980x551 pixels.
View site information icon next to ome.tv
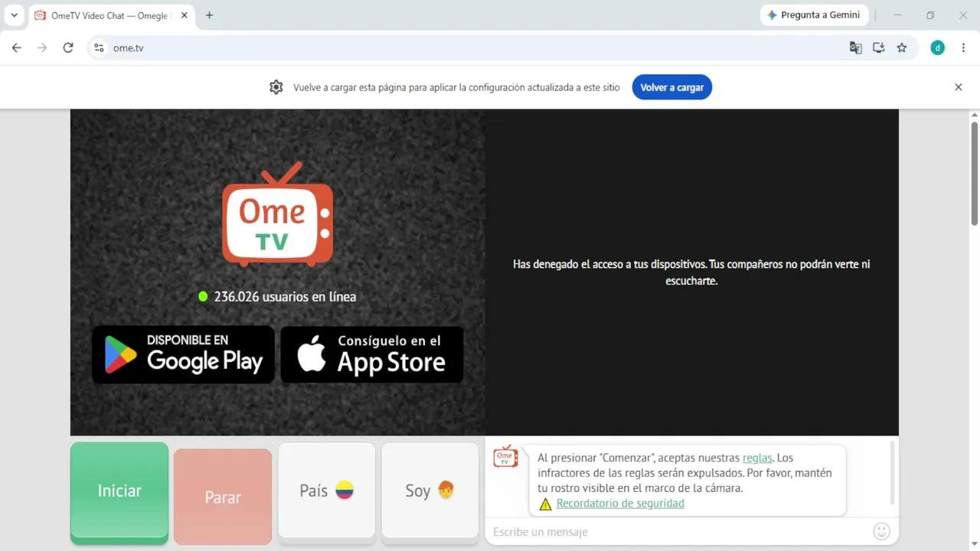pos(99,47)
